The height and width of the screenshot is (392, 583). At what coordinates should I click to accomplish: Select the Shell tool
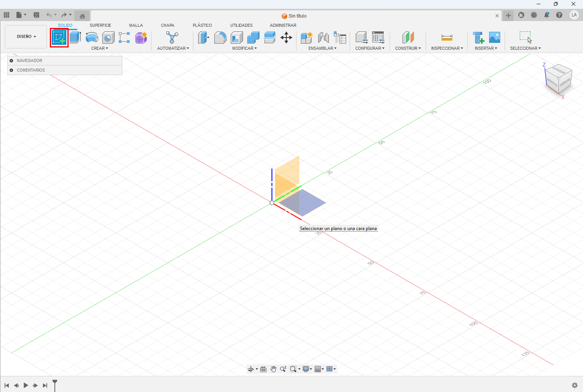(237, 38)
